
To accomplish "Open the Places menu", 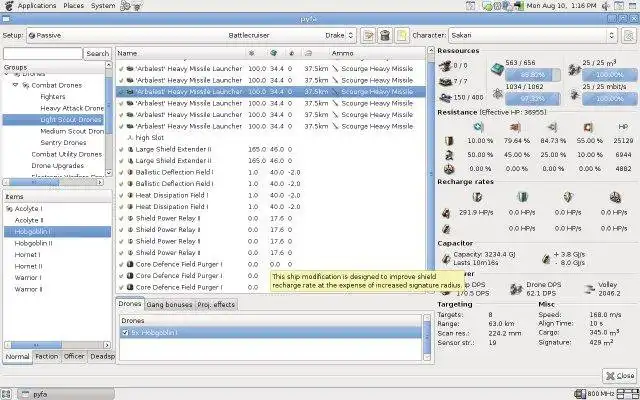I will pyautogui.click(x=74, y=6).
